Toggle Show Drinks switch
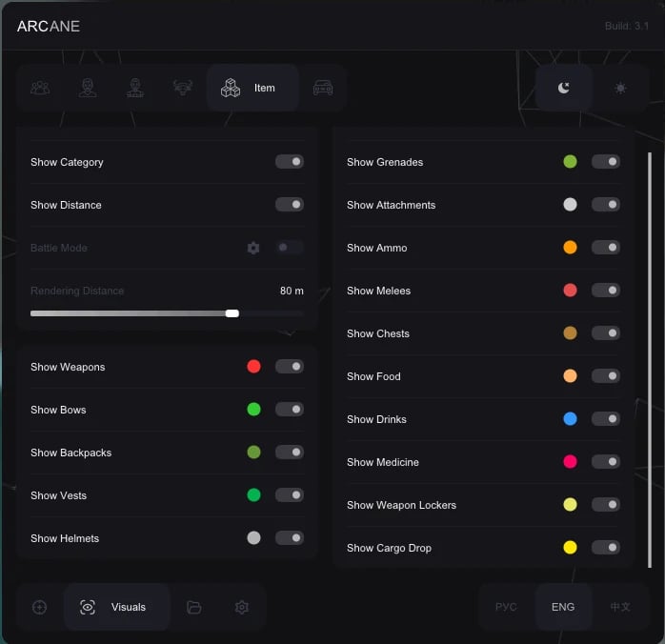The width and height of the screenshot is (665, 644). pos(606,419)
